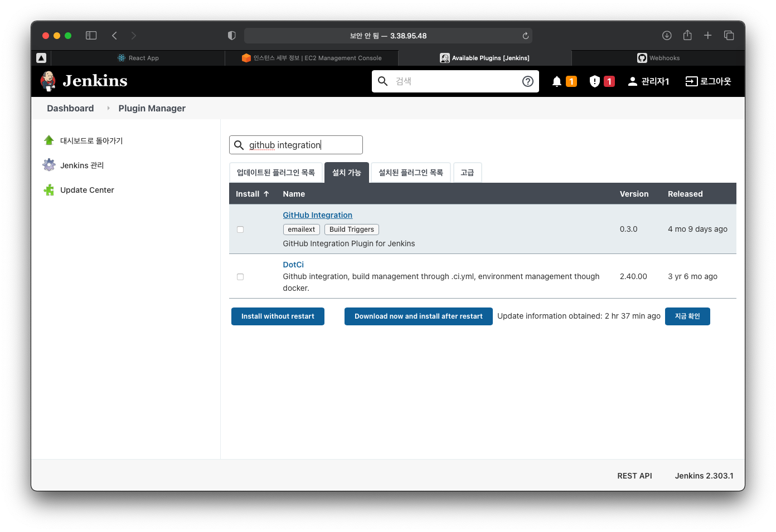The width and height of the screenshot is (776, 532).
Task: Sort by Version column header
Action: click(x=634, y=194)
